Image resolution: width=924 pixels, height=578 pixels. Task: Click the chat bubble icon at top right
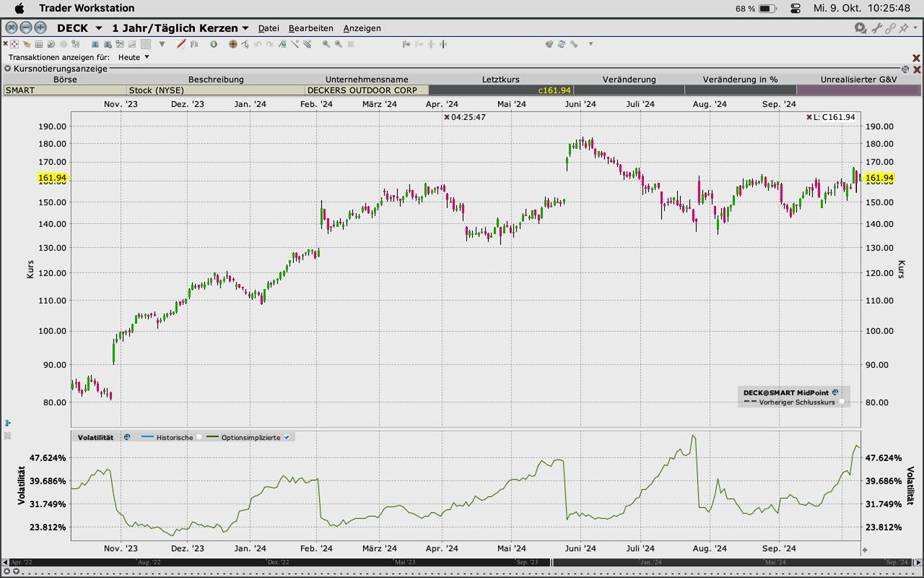point(860,28)
